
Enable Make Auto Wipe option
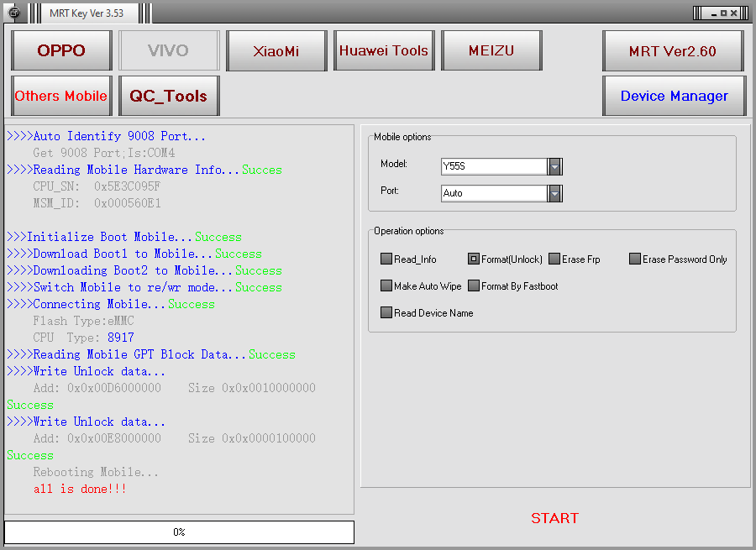point(386,285)
